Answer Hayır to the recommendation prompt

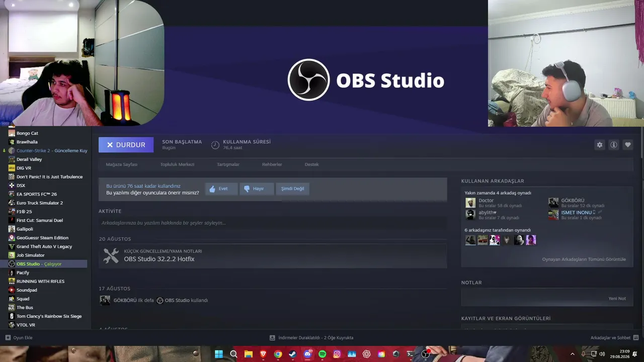point(257,189)
